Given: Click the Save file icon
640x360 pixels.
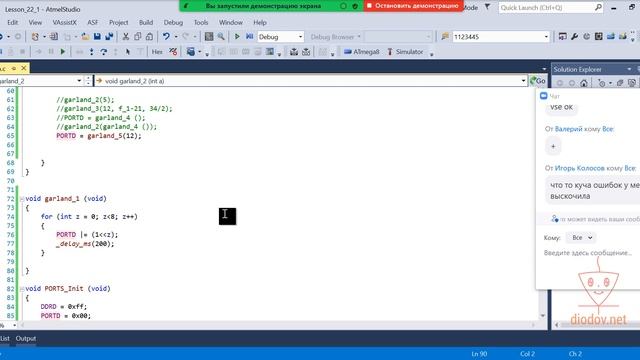Looking at the screenshot, I should (97, 37).
